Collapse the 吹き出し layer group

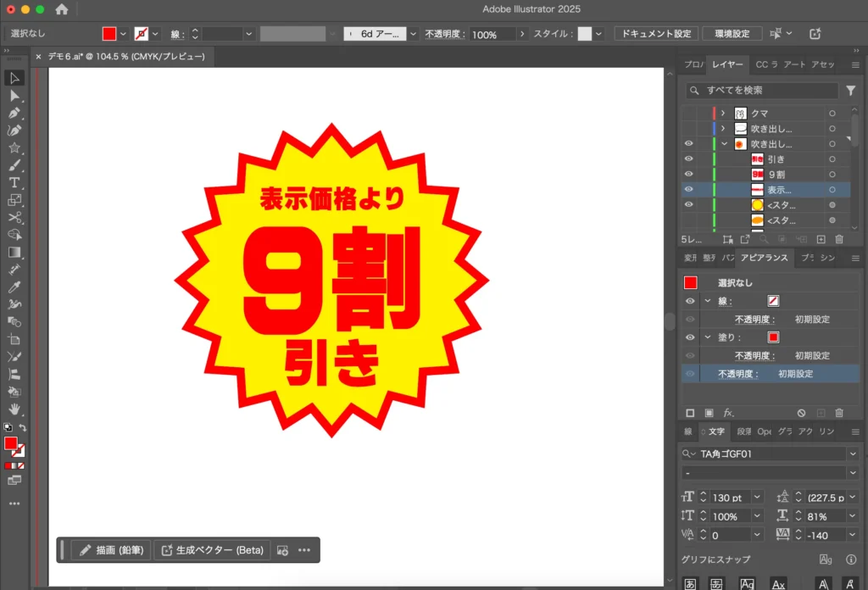pos(724,143)
